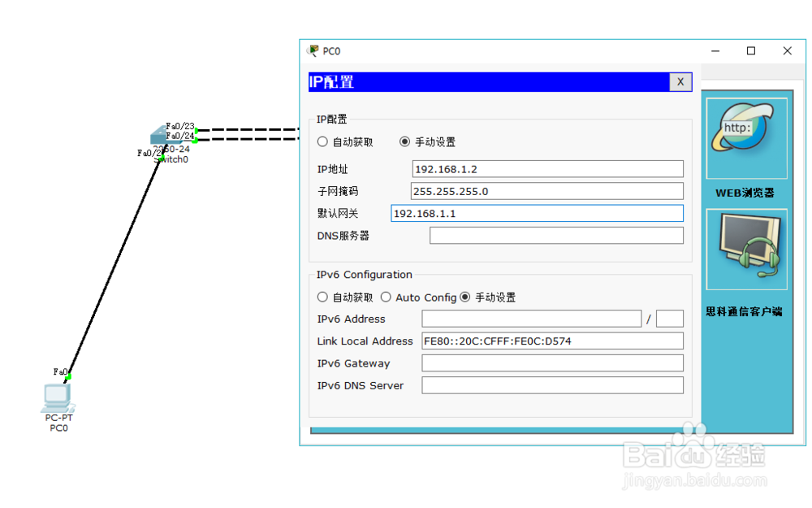Click the 默认网关 label
The image size is (812, 508).
click(338, 214)
